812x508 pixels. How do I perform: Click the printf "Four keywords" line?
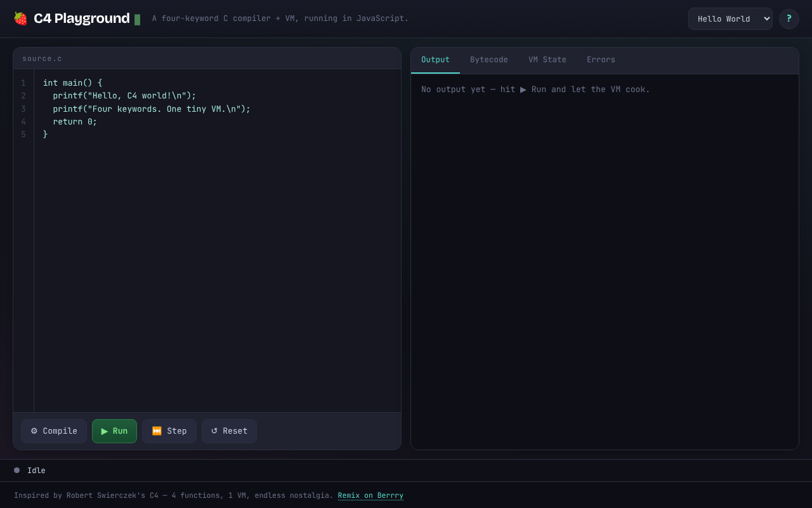(x=152, y=109)
